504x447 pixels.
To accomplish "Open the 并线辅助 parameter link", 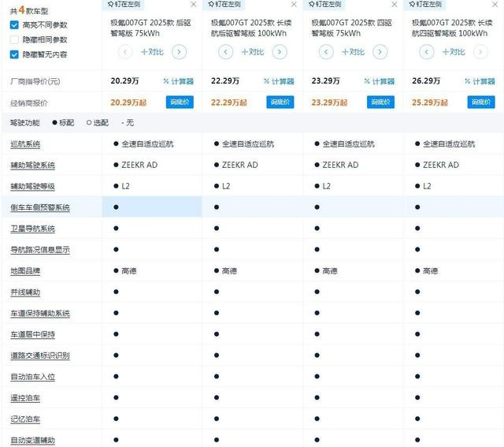I will click(25, 292).
